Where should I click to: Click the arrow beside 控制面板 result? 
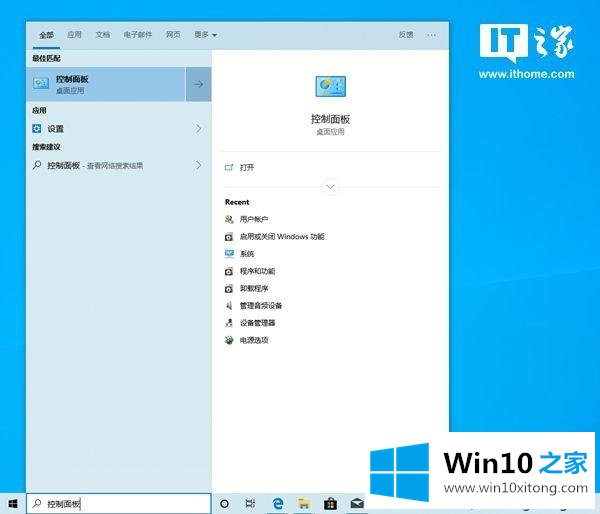(199, 84)
